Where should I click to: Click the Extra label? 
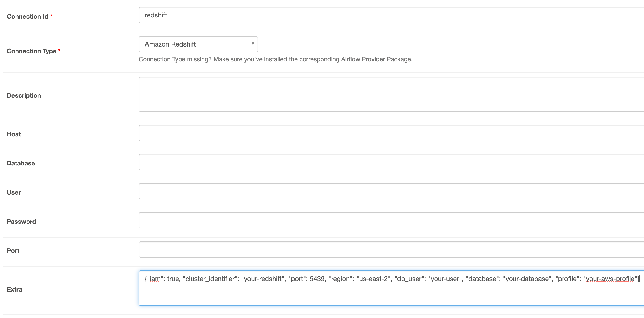(x=15, y=289)
